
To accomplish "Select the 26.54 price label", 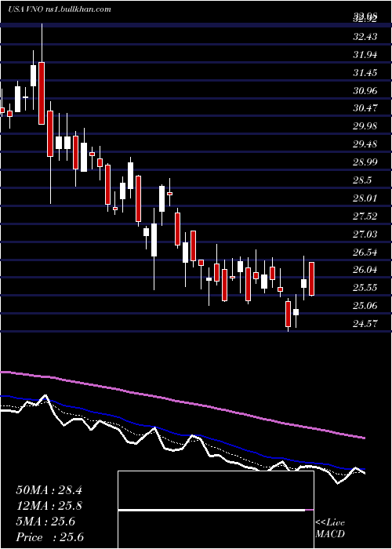I will click(365, 252).
